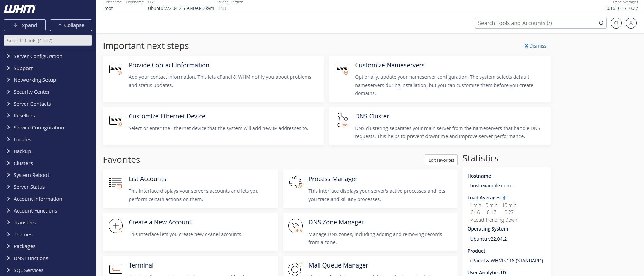The width and height of the screenshot is (644, 276).
Task: Click the X icon beside Dismiss
Action: coord(526,46)
